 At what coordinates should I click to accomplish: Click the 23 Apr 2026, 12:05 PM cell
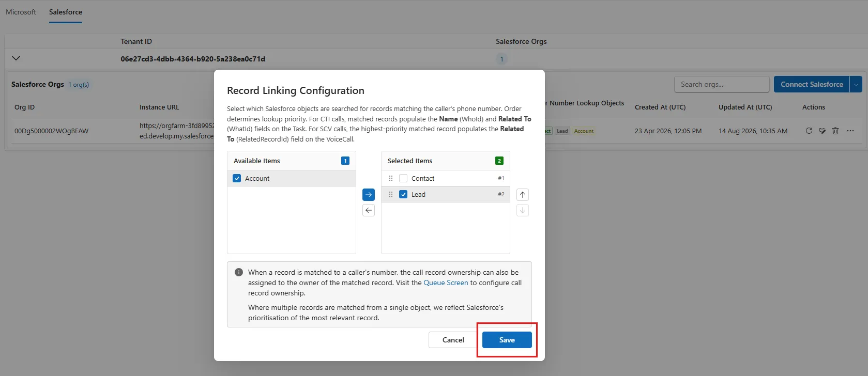coord(668,131)
